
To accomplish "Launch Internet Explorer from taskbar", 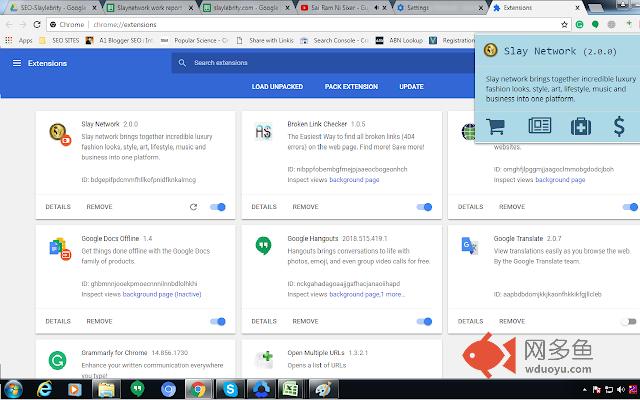I will pyautogui.click(x=44, y=389).
